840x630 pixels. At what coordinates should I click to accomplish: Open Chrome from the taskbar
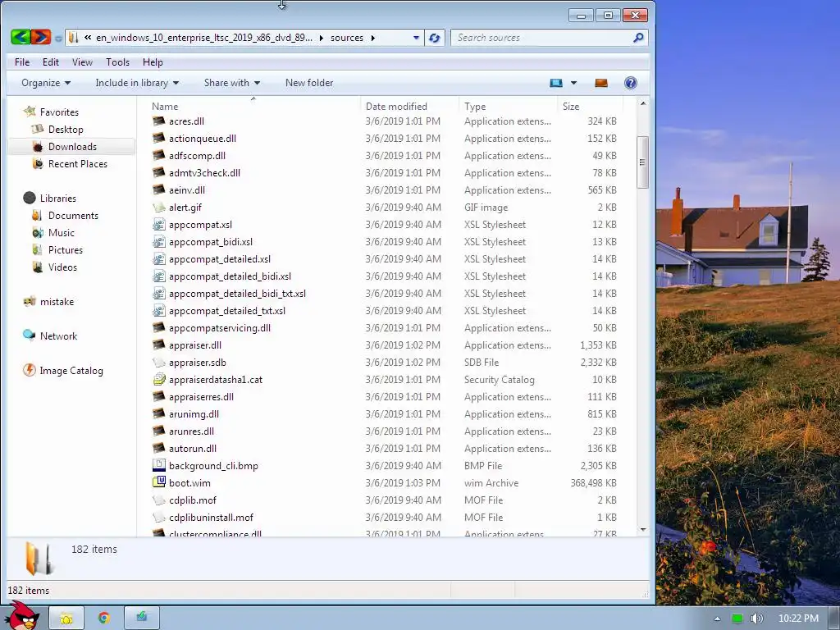(103, 618)
